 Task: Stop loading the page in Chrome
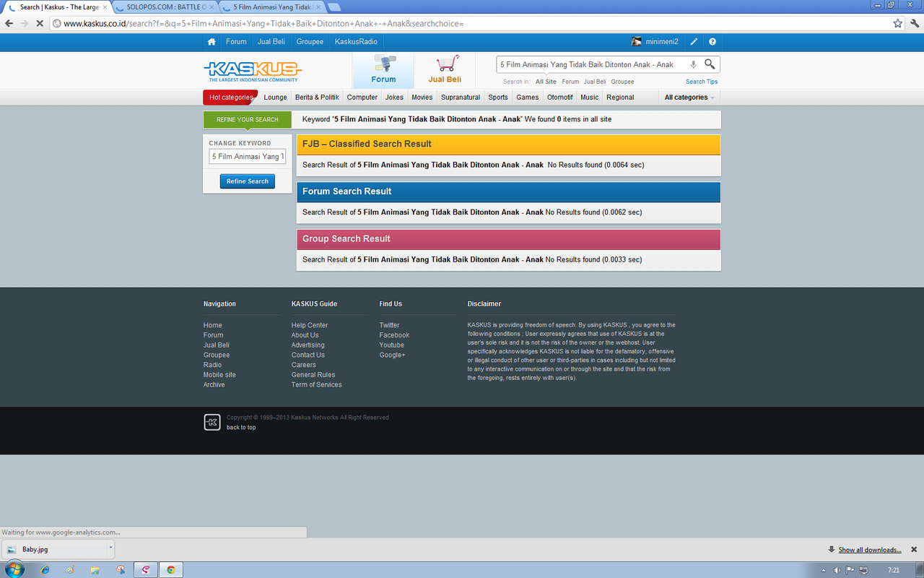pyautogui.click(x=39, y=23)
